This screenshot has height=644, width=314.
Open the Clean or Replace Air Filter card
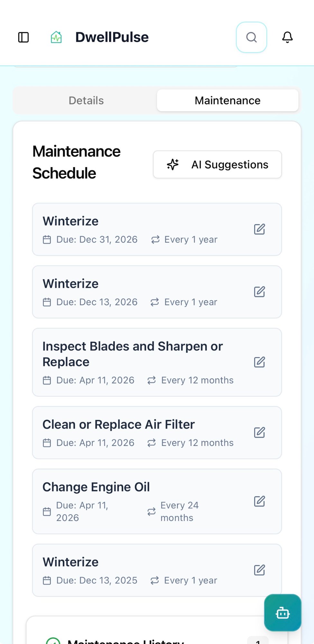[x=118, y=425]
